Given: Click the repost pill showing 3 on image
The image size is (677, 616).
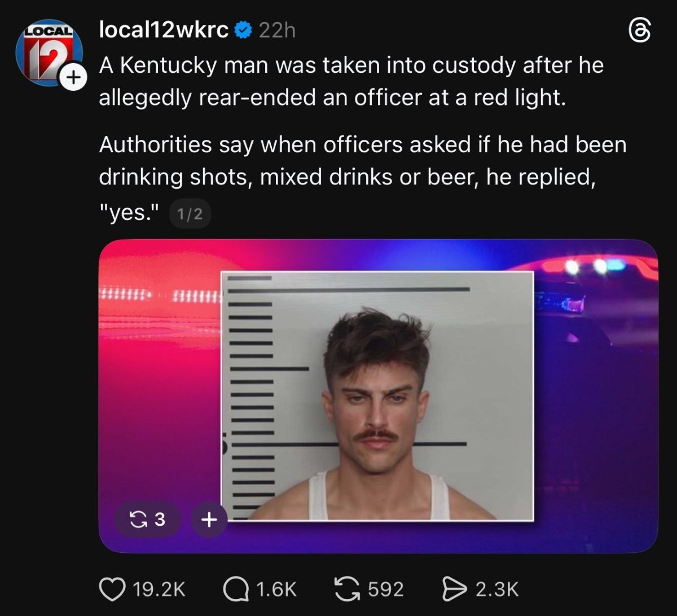Looking at the screenshot, I should [x=148, y=519].
